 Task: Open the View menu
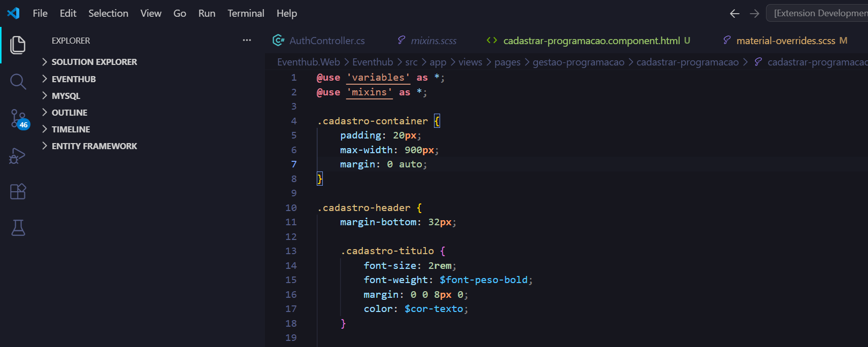click(151, 14)
